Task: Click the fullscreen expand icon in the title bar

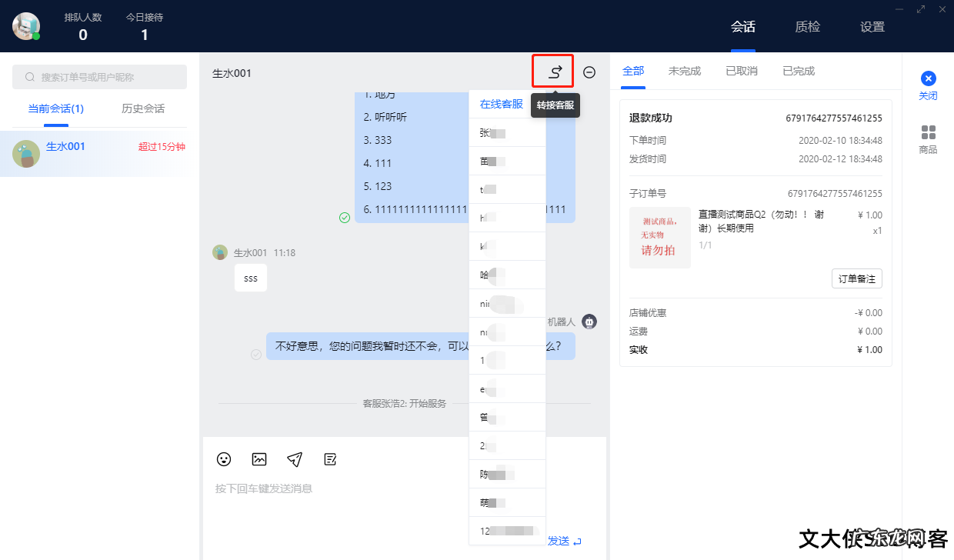Action: tap(920, 9)
